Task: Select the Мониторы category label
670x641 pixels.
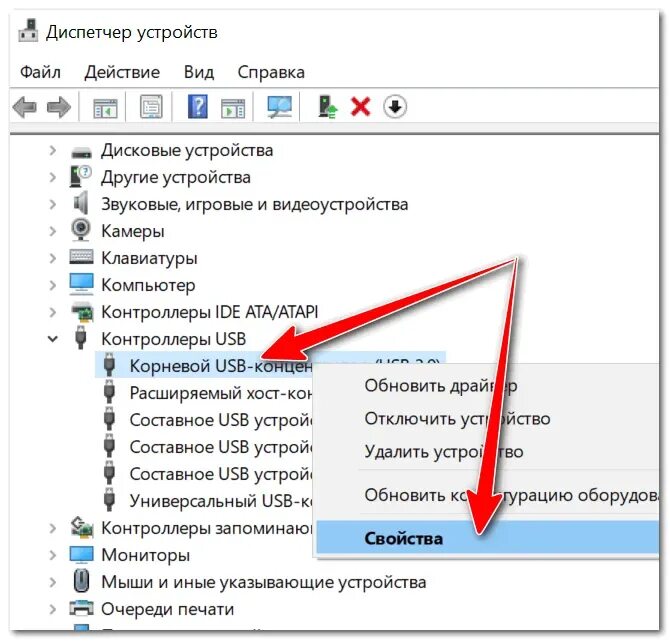Action: click(145, 555)
